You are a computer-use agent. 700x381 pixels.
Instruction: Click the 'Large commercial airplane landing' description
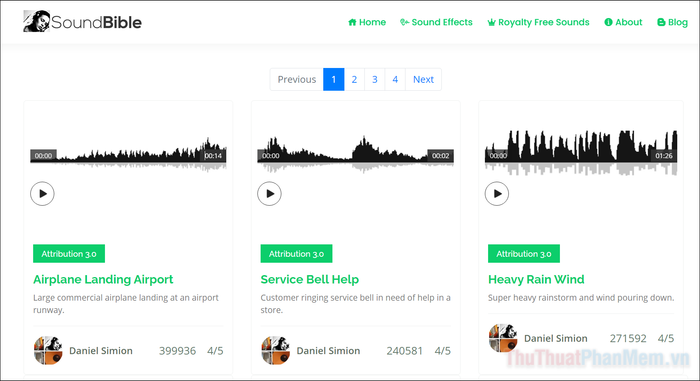[126, 303]
